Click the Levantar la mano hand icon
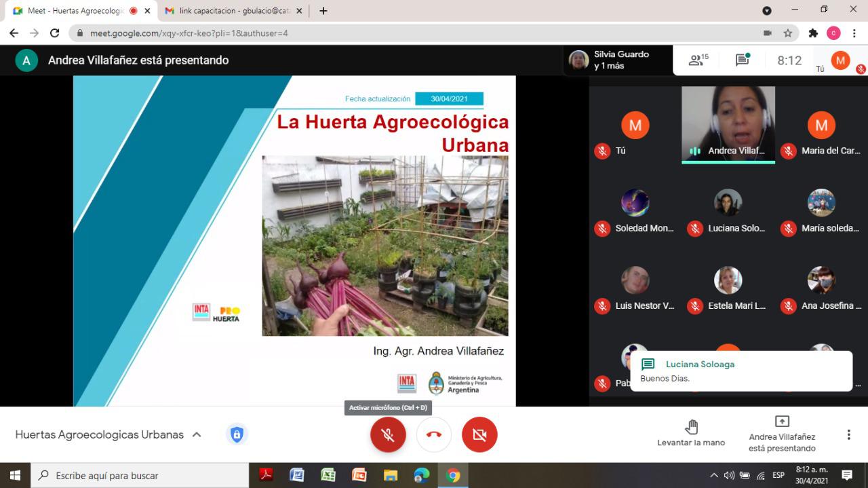Image resolution: width=868 pixels, height=488 pixels. tap(691, 433)
